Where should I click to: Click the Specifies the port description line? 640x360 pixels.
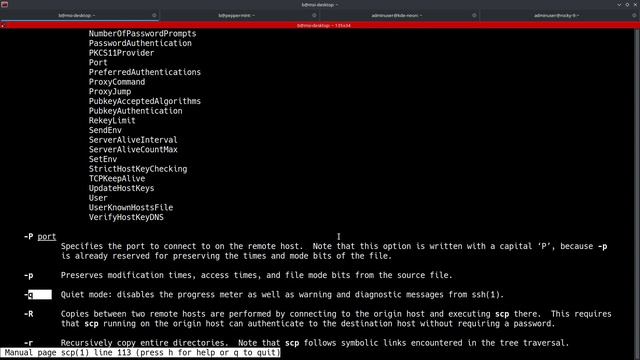334,247
